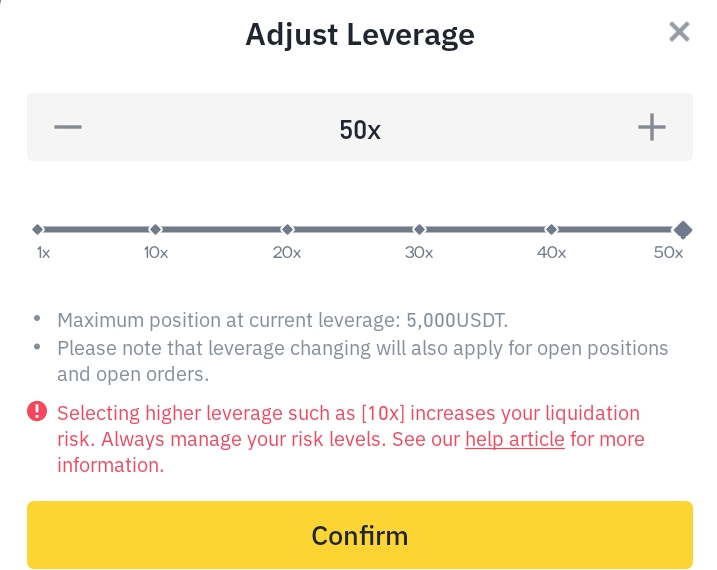Close the Adjust Leverage dialog
Image resolution: width=717 pixels, height=570 pixels.
pyautogui.click(x=679, y=32)
